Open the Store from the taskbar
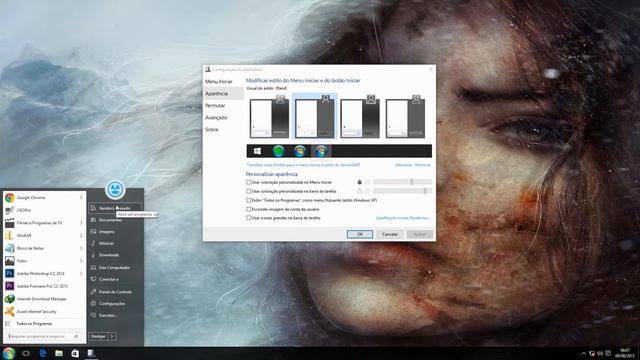 tap(75, 353)
